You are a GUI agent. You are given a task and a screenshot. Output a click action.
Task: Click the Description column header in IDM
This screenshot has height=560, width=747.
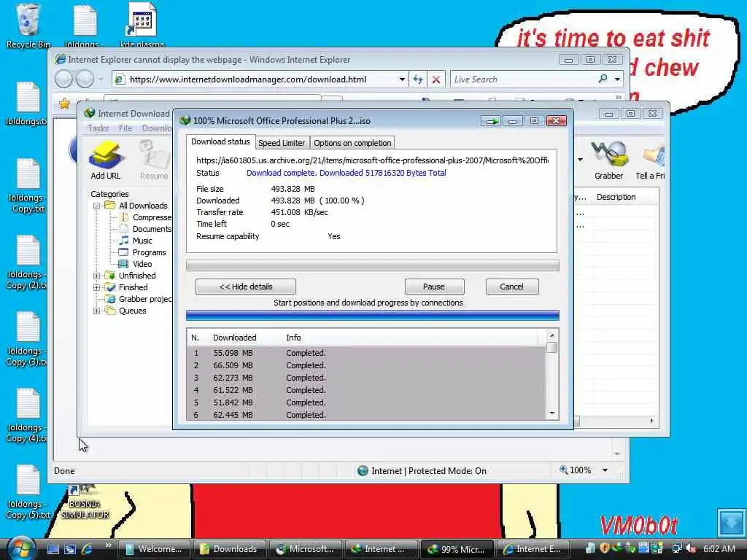[x=616, y=197]
